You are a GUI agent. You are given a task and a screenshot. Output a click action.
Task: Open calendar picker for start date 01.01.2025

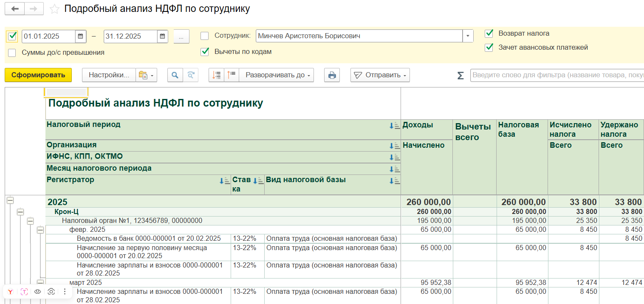tap(81, 37)
